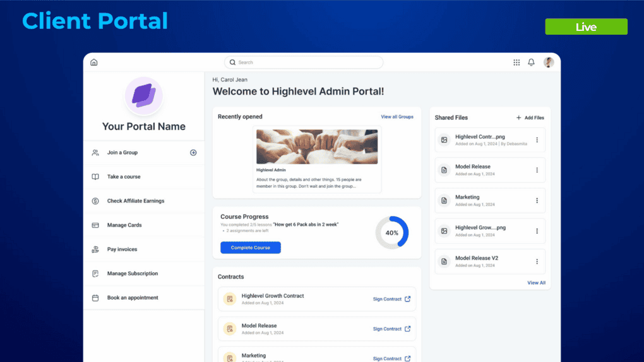This screenshot has height=362, width=644.
Task: Click the document icon for Model Release shared file
Action: click(444, 170)
